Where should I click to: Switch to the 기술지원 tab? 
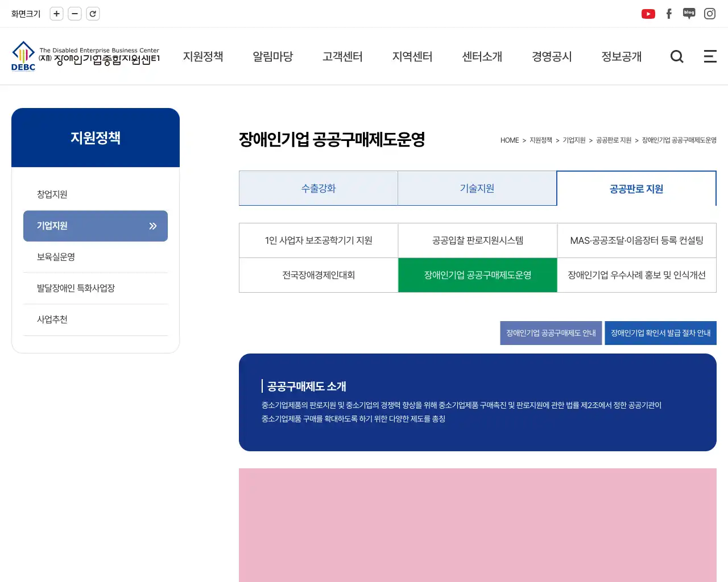[x=477, y=188]
